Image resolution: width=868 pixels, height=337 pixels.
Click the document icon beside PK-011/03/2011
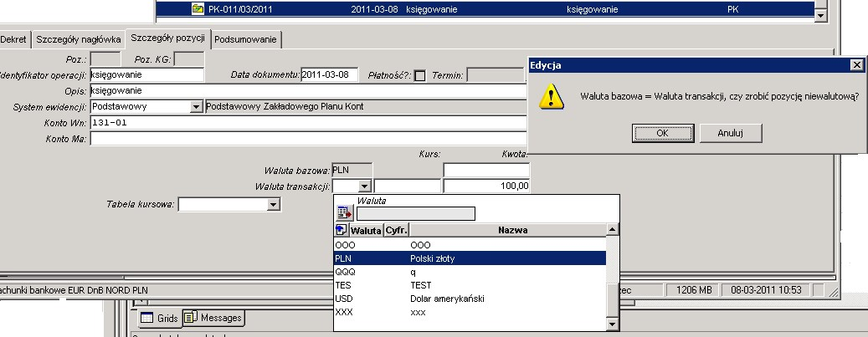pos(198,9)
